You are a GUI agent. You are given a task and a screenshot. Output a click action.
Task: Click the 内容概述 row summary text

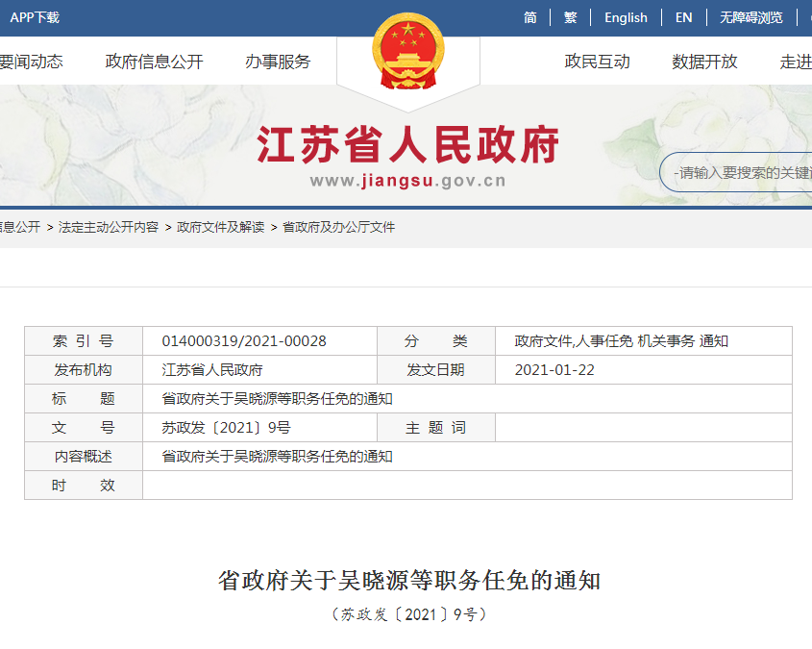pyautogui.click(x=277, y=457)
